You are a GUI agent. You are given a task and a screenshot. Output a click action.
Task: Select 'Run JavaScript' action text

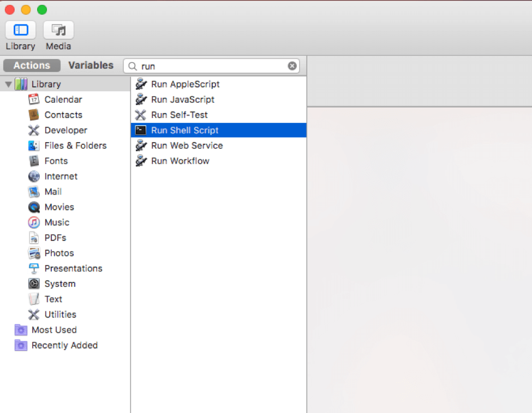pos(183,99)
